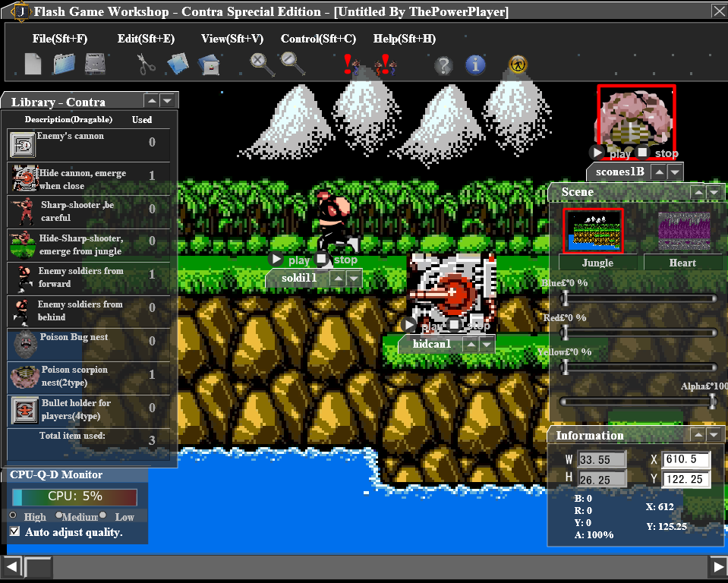Click the Heart scene button
This screenshot has height=583, width=728.
(682, 262)
